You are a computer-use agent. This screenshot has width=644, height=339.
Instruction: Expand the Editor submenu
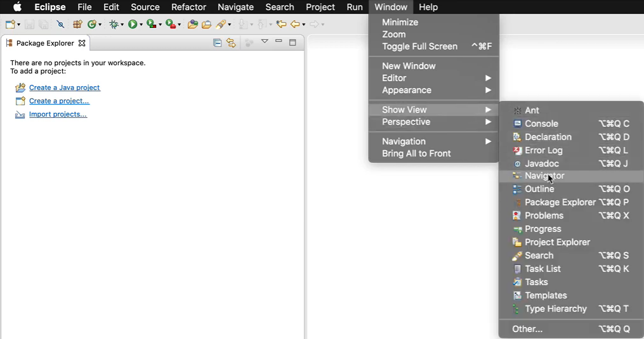click(x=434, y=78)
